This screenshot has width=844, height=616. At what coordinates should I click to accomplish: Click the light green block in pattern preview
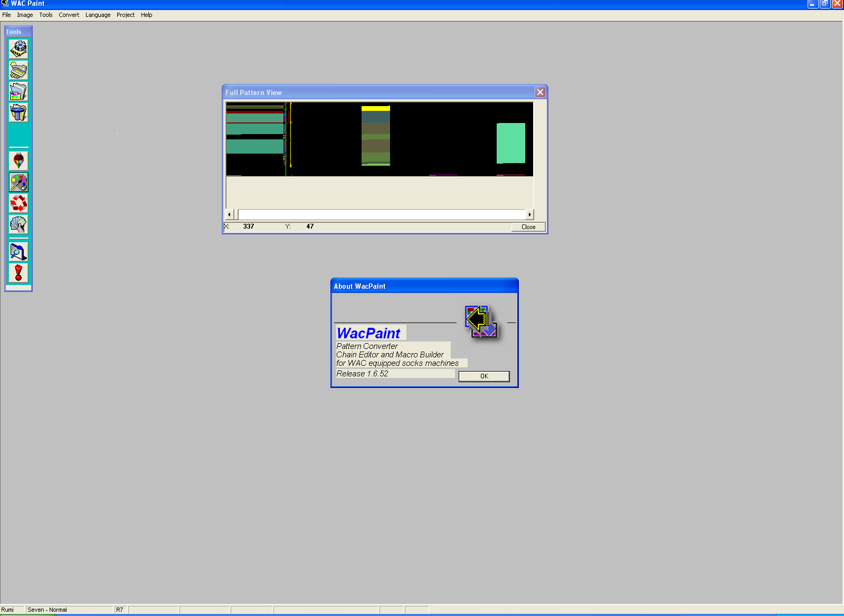(x=510, y=143)
